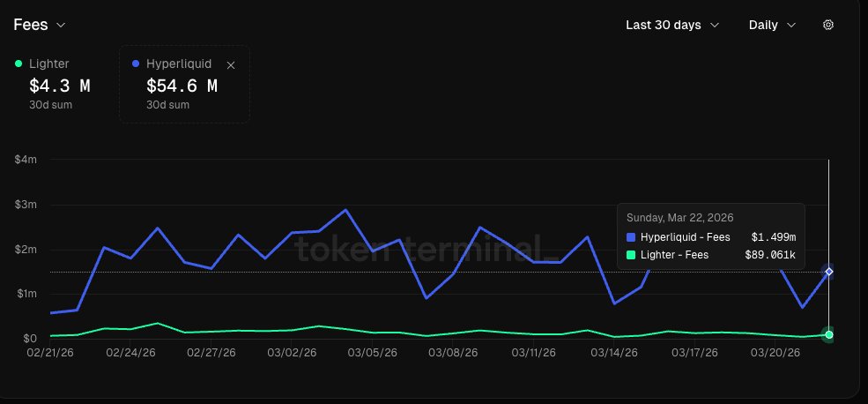Click the $1.499m tooltip value
The image size is (868, 404).
774,237
